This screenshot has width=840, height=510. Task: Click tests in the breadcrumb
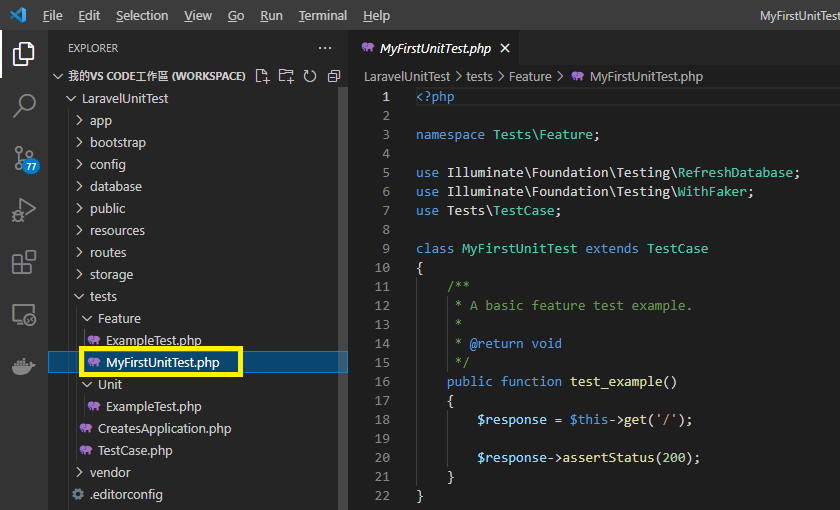point(479,77)
